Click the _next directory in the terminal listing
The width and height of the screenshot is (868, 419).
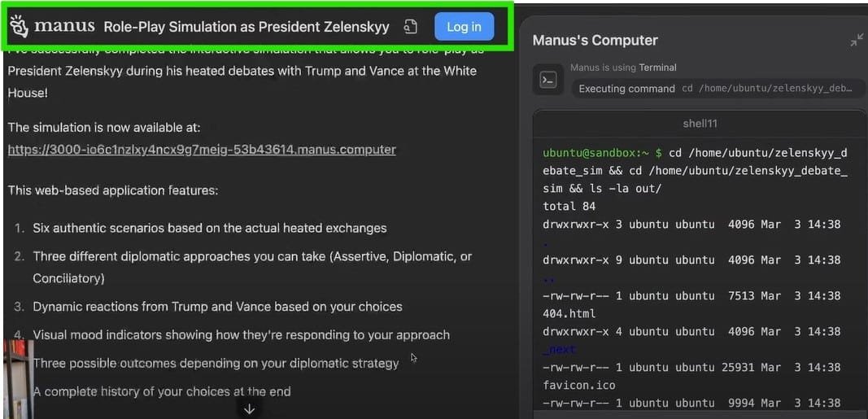(560, 349)
